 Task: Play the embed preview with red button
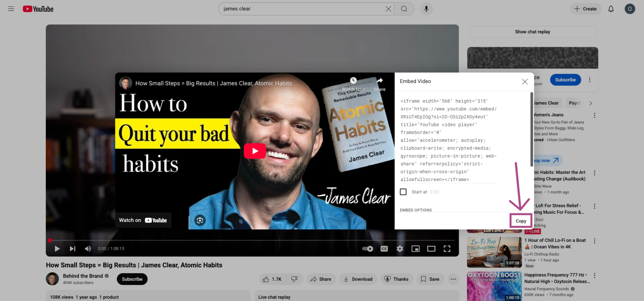(255, 151)
